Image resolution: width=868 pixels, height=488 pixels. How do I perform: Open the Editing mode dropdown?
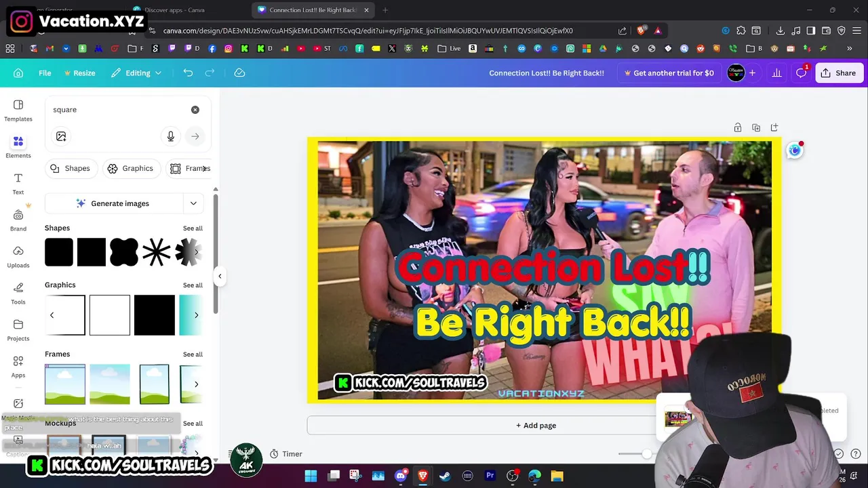(x=137, y=73)
